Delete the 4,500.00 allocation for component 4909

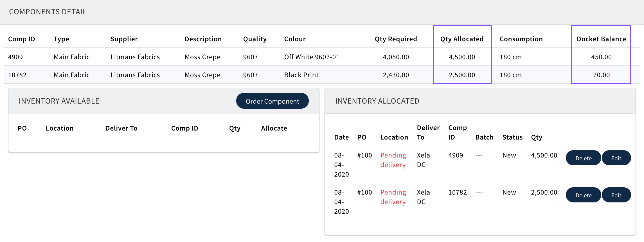click(x=583, y=158)
